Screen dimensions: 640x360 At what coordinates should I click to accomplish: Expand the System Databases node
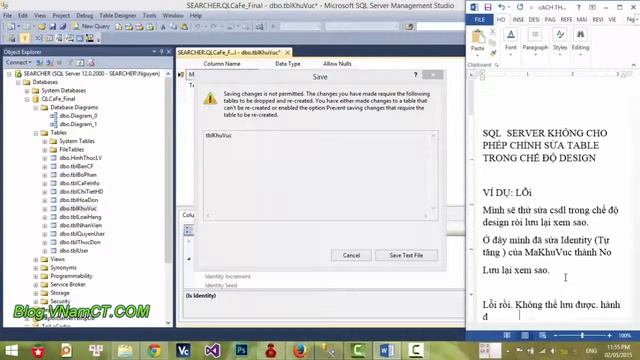tap(27, 91)
